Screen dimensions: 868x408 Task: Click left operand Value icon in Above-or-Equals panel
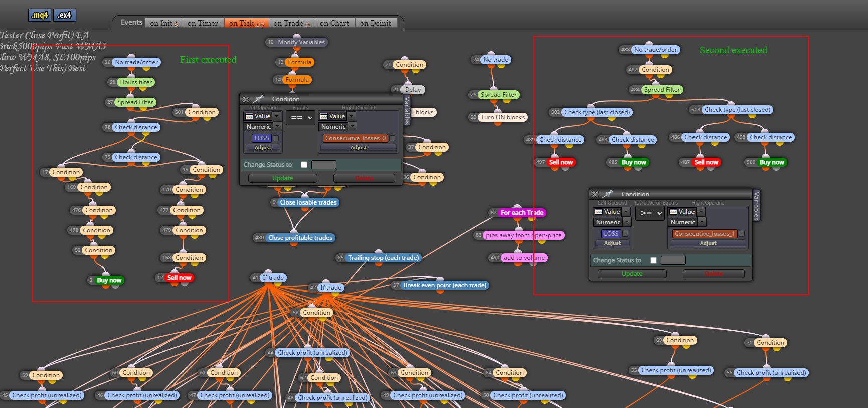(x=599, y=212)
